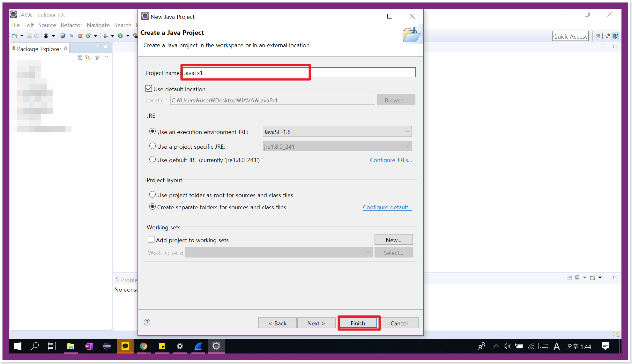Open the File menu
The width and height of the screenshot is (632, 364).
15,25
